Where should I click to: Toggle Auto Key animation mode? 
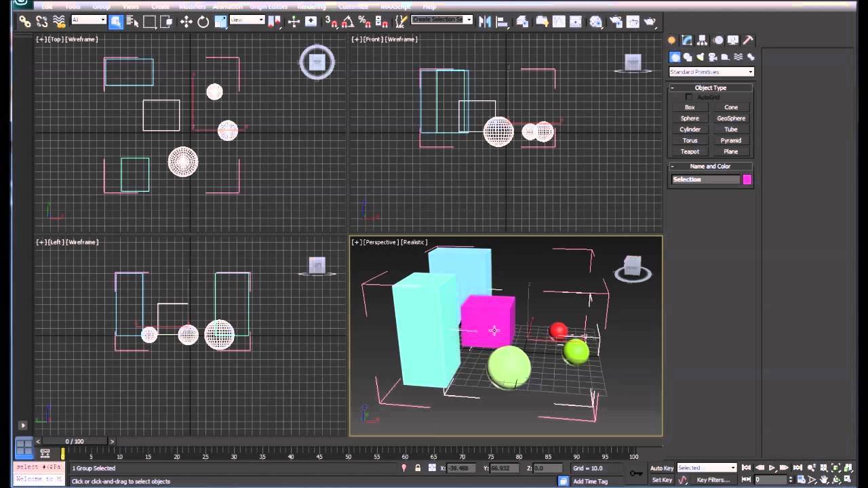(662, 468)
